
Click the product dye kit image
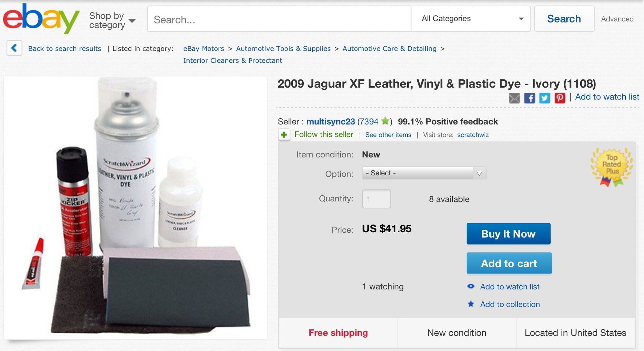tap(135, 208)
